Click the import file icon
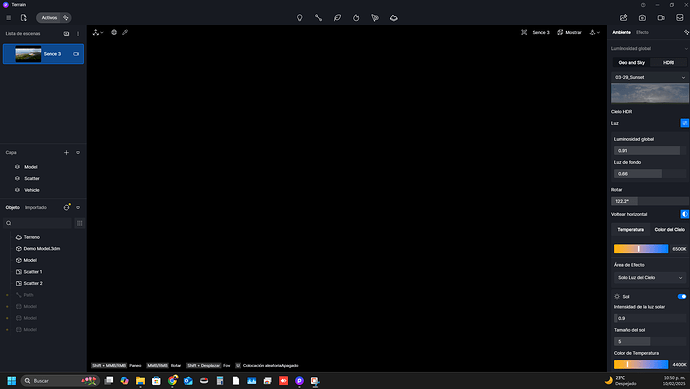Image resolution: width=690 pixels, height=389 pixels. pos(24,18)
